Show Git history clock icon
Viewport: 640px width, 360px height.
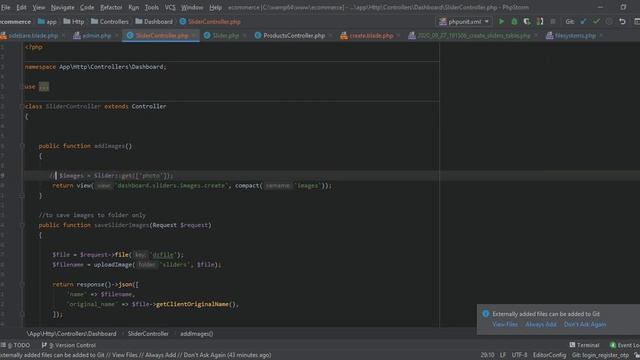pyautogui.click(x=609, y=22)
